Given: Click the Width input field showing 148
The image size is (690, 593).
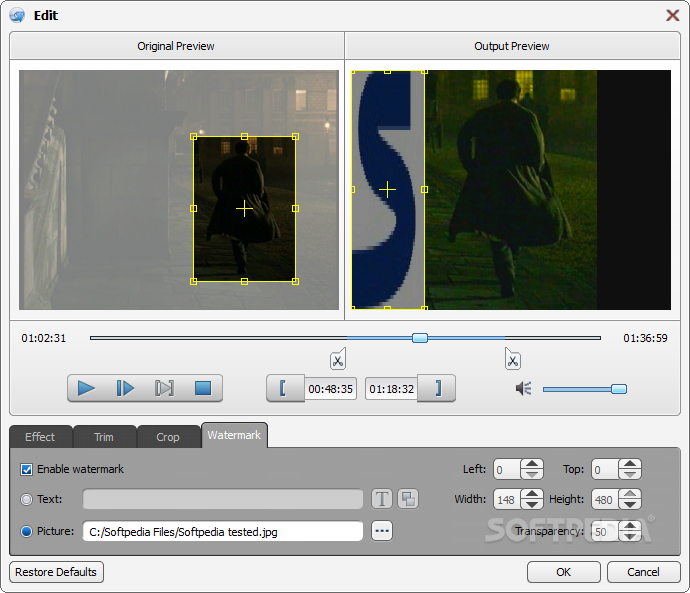Looking at the screenshot, I should (507, 499).
